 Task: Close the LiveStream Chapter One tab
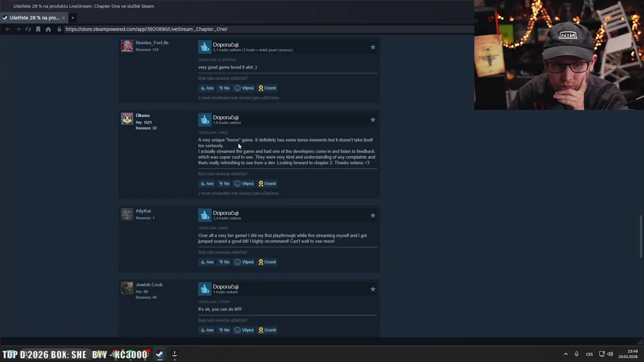pos(63,18)
